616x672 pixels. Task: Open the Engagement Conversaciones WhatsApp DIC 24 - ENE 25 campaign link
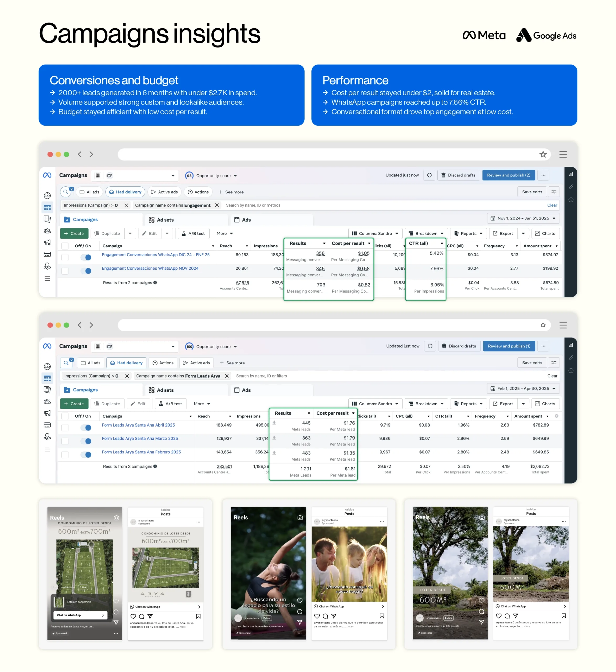155,255
